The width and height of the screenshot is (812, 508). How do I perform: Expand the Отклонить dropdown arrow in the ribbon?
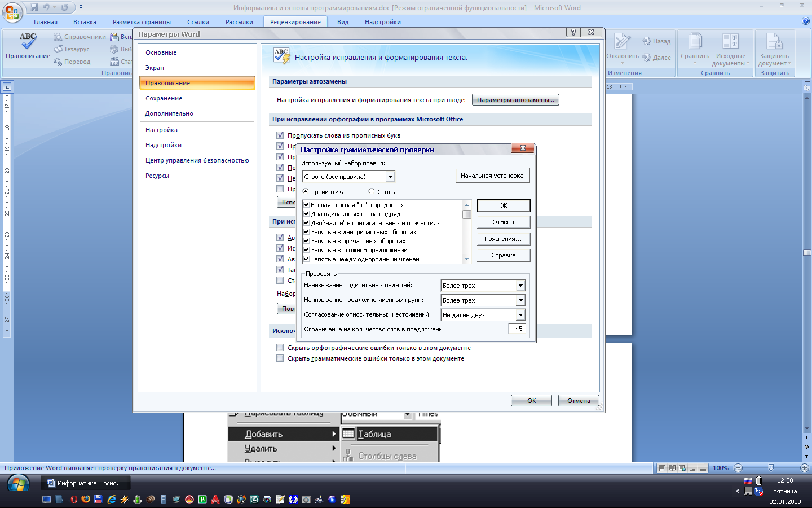coord(623,63)
